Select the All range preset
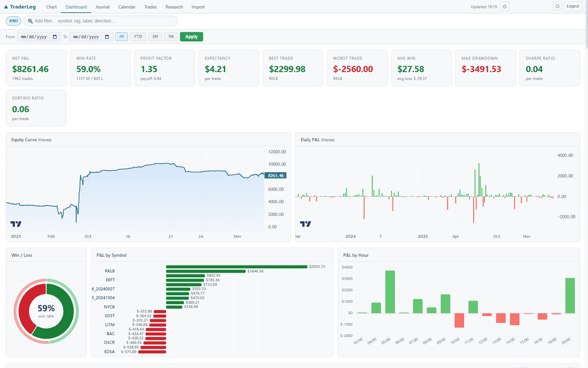 (122, 36)
